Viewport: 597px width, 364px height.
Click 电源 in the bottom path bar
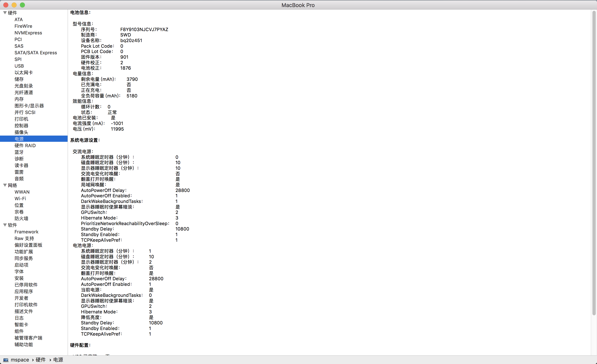click(58, 360)
